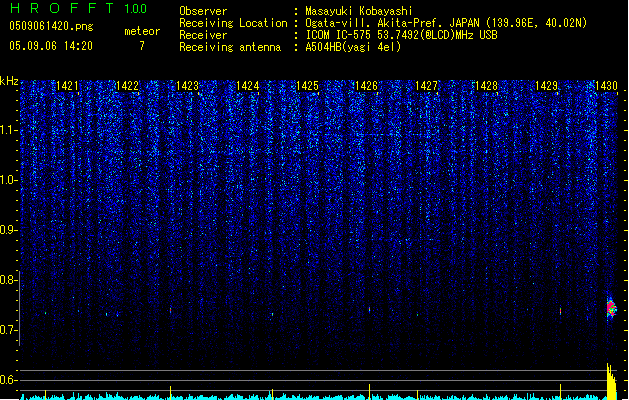Click the 1422 time label

tap(127, 86)
